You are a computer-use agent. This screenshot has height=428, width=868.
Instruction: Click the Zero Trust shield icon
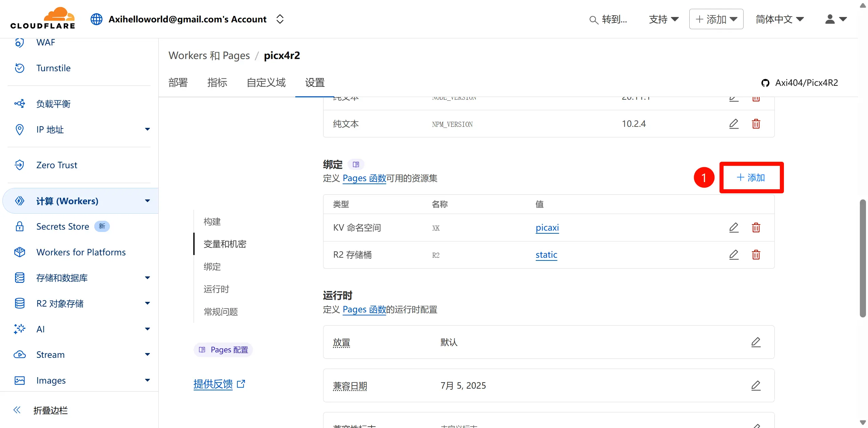coord(20,165)
